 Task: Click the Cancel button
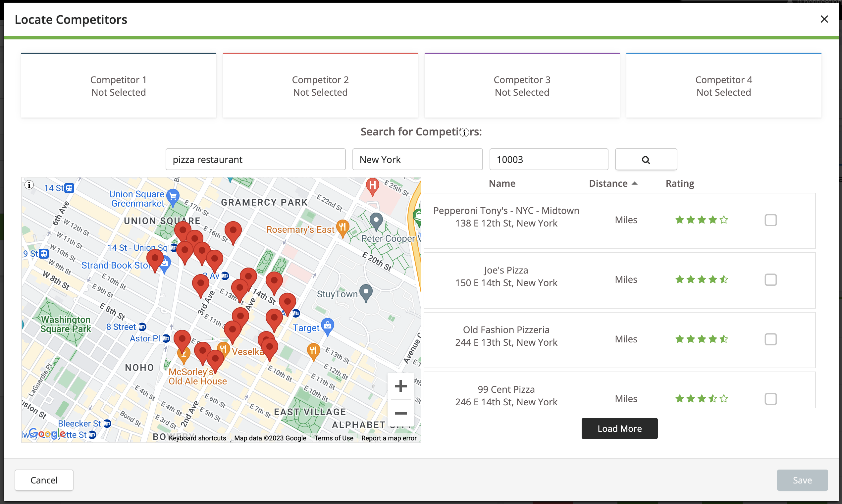44,480
